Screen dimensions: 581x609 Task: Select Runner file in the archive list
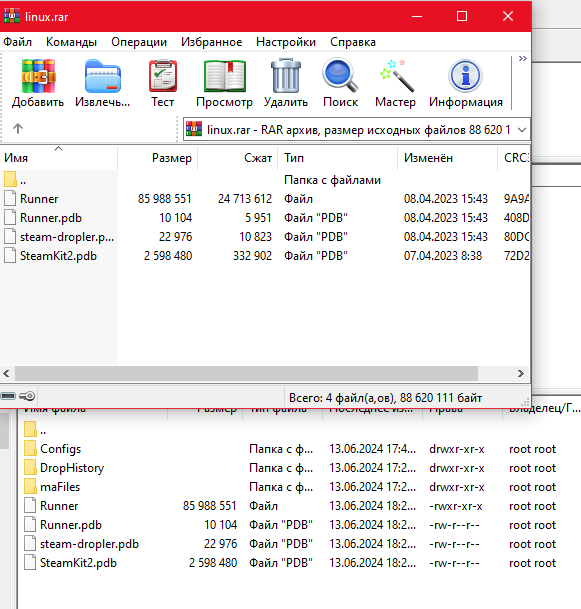265,199
